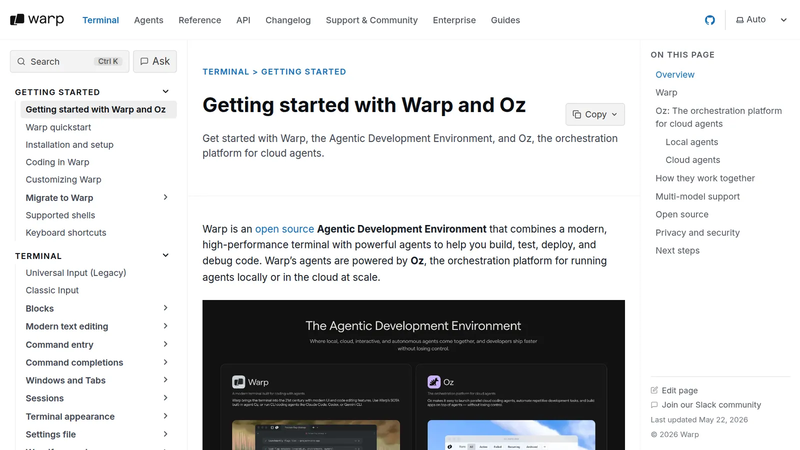
Task: Focus the Search input field
Action: (69, 61)
